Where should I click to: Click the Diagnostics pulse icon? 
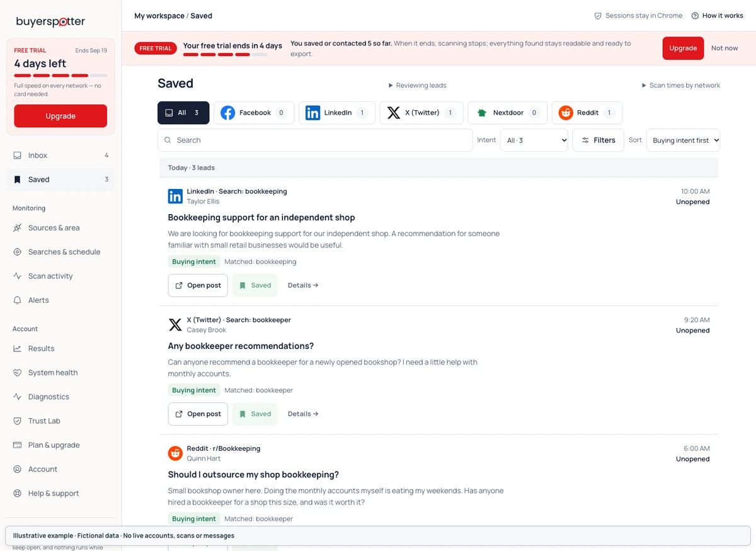point(18,397)
